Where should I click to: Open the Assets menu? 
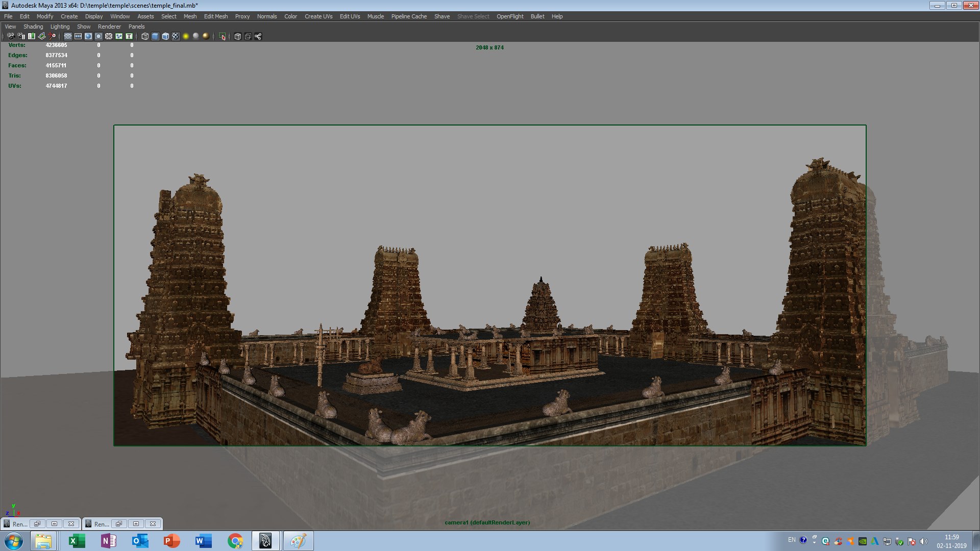(145, 16)
